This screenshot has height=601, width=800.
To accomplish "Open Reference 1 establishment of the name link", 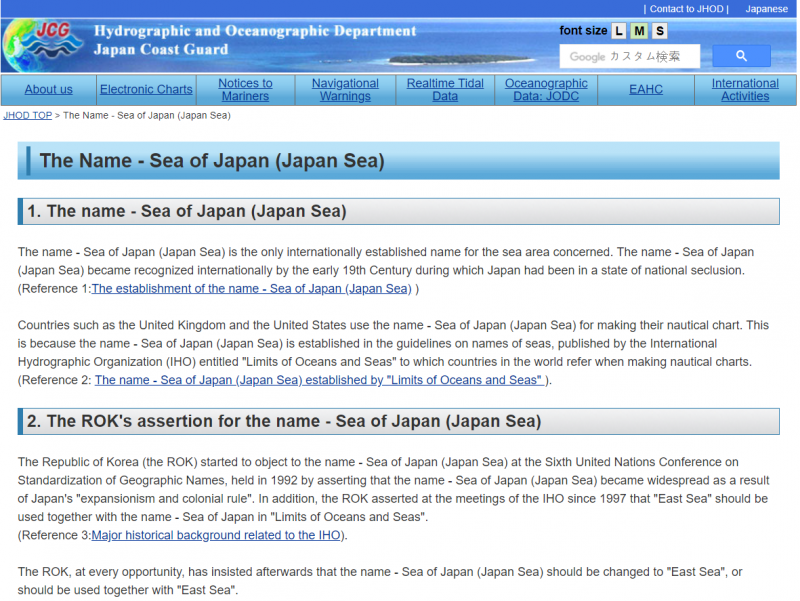I will [251, 289].
